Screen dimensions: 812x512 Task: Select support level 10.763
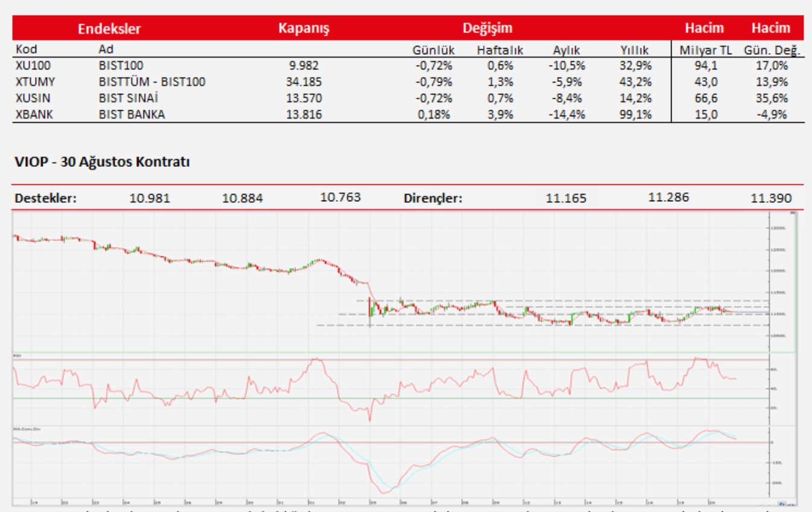[341, 198]
